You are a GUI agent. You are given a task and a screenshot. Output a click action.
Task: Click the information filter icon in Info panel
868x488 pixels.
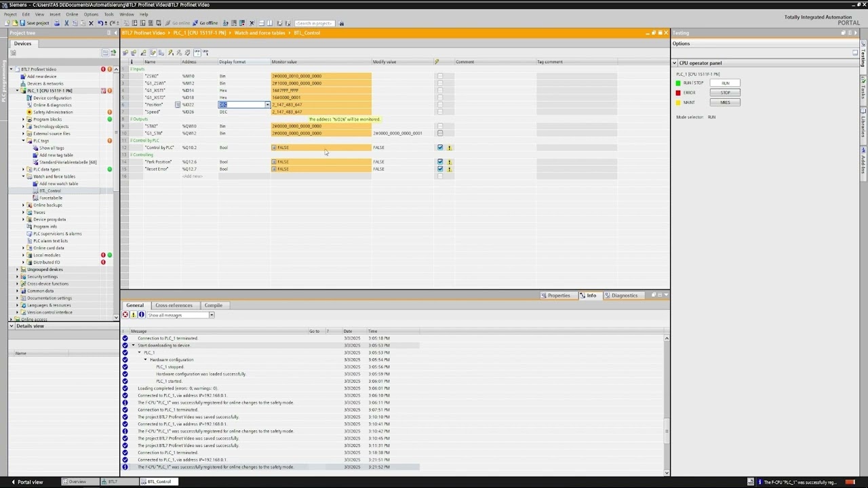click(141, 315)
